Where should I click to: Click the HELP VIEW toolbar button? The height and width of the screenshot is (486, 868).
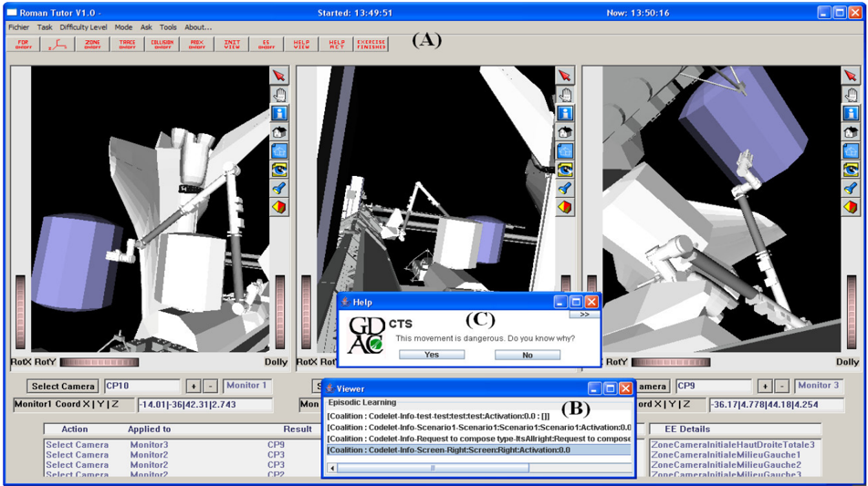pyautogui.click(x=301, y=45)
